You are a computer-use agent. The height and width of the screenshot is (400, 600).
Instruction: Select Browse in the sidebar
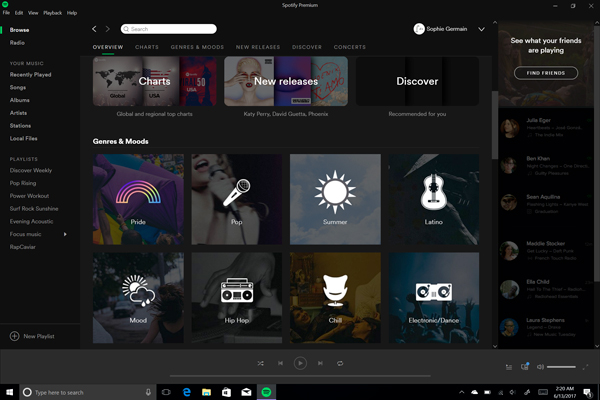click(20, 30)
